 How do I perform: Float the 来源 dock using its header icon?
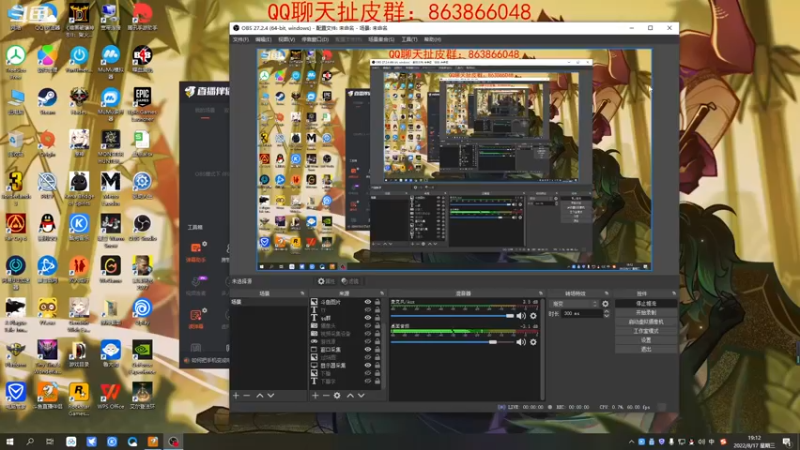(382, 293)
